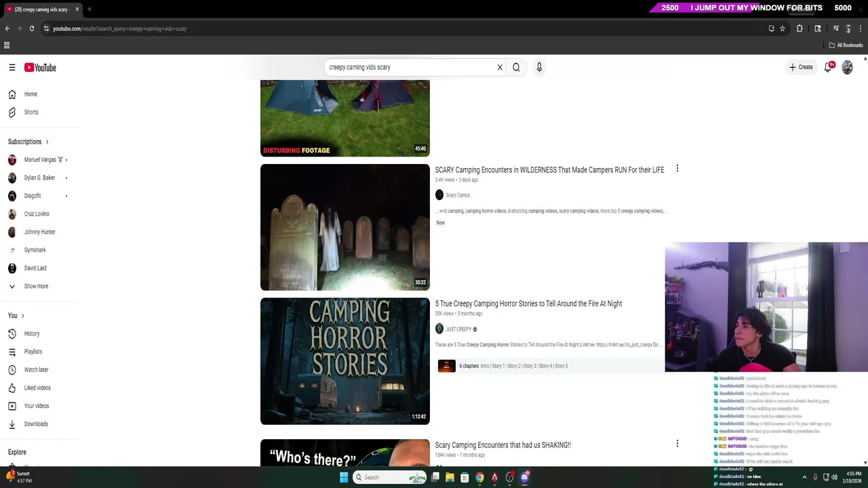Bookmark this page with the star
The image size is (868, 488).
783,28
